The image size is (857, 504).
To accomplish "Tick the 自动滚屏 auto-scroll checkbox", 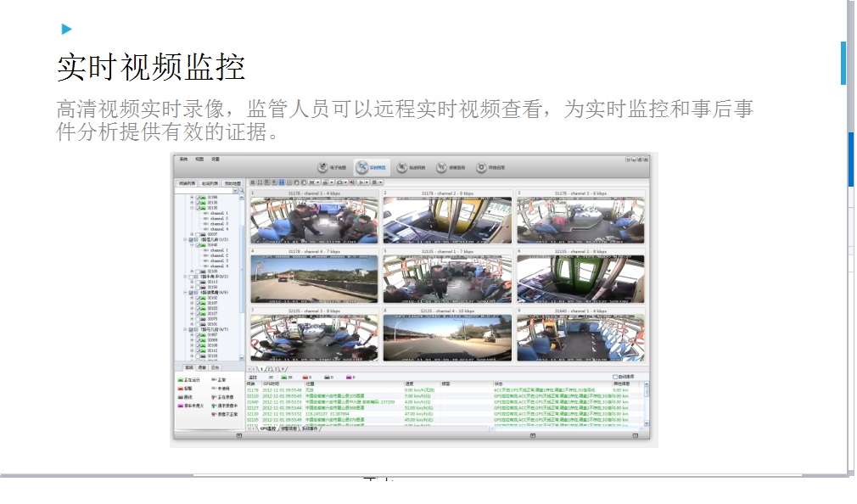I will coord(615,377).
